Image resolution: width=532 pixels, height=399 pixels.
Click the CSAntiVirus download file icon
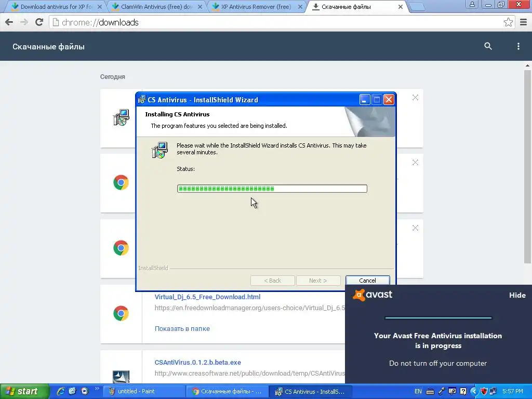pos(121,377)
